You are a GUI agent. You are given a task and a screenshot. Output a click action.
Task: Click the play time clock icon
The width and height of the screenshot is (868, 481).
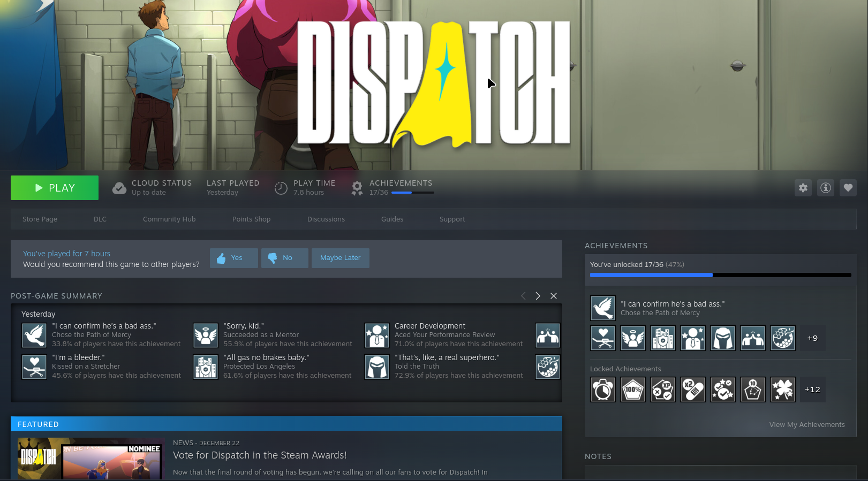[x=281, y=188]
